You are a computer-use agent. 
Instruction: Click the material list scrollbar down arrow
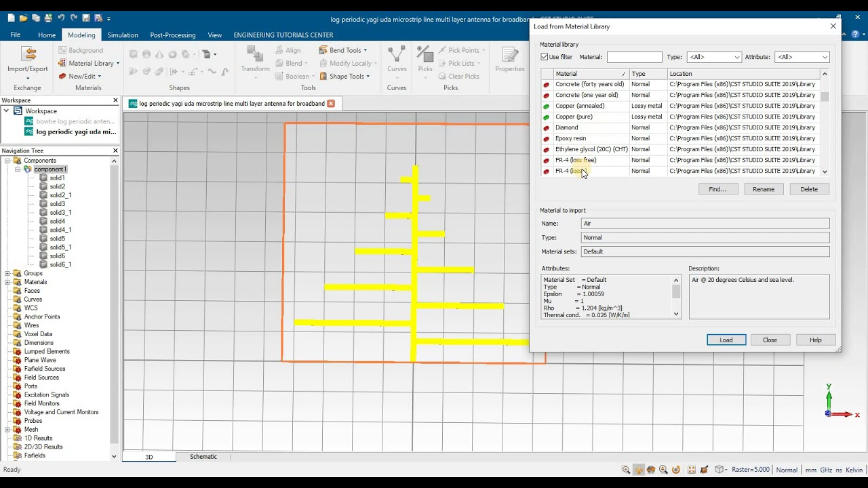click(825, 171)
